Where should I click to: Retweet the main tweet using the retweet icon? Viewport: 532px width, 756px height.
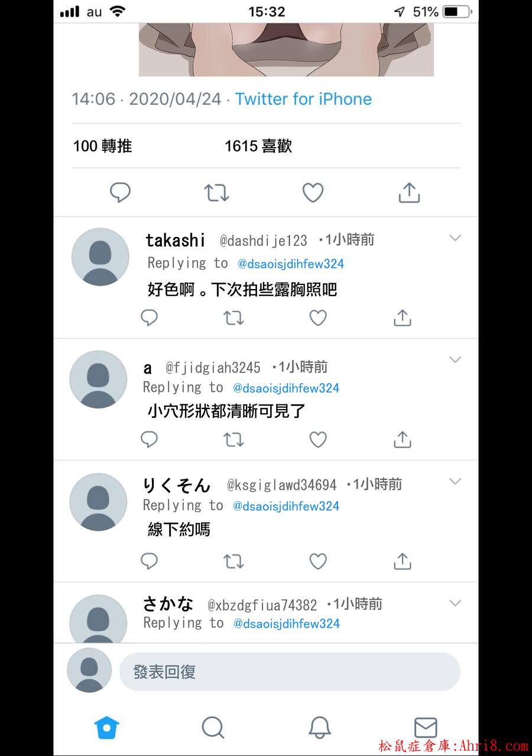point(216,193)
